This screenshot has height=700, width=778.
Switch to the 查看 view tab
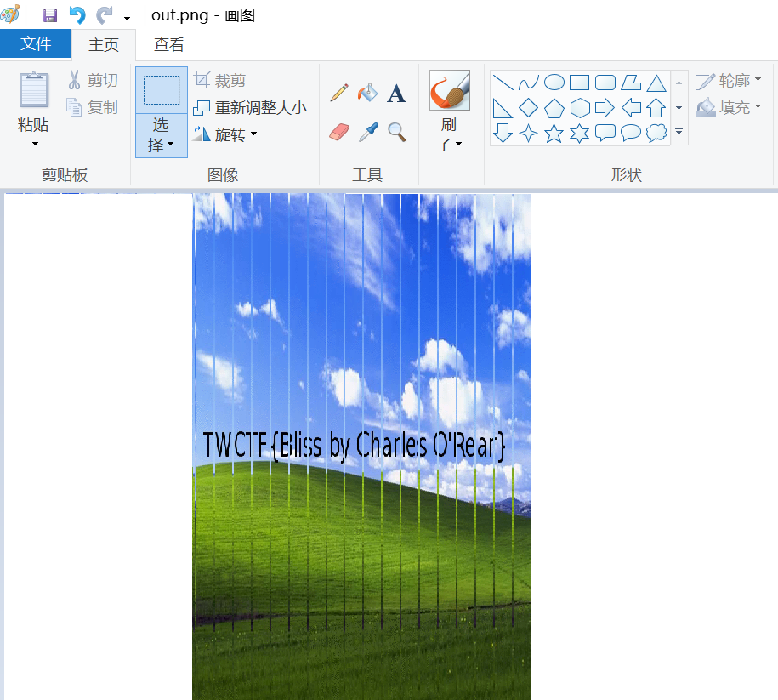click(x=168, y=44)
